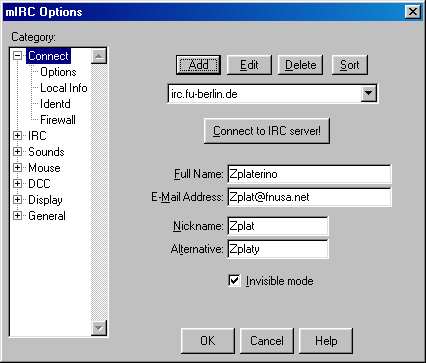Click the Edit server button
Viewport: 426px width, 363px height.
(x=249, y=65)
